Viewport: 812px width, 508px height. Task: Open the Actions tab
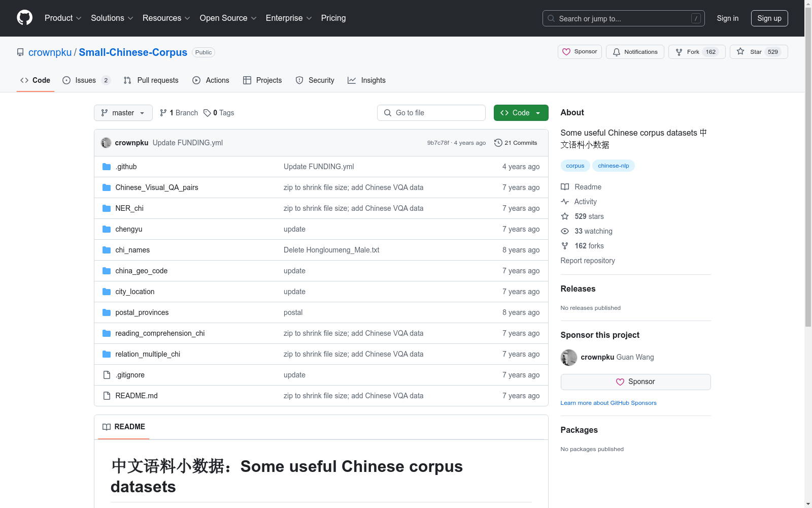[211, 80]
